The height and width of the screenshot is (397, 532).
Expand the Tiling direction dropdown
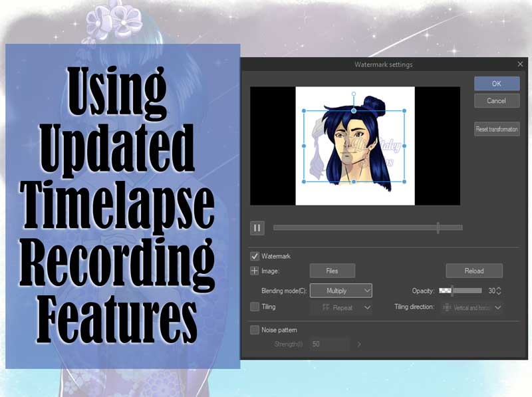471,308
